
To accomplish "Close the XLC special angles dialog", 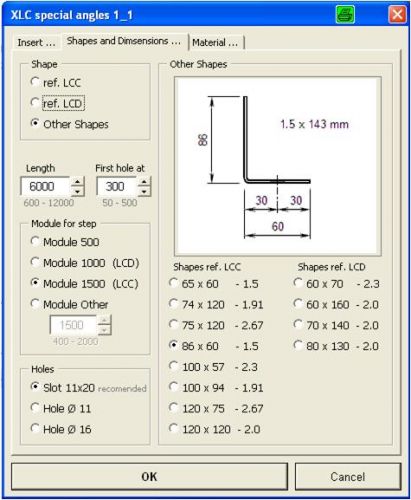I will coord(397,15).
